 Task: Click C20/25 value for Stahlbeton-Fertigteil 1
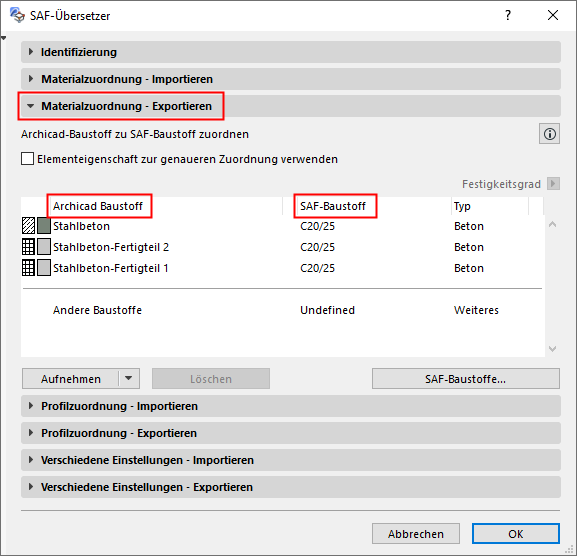click(x=318, y=268)
